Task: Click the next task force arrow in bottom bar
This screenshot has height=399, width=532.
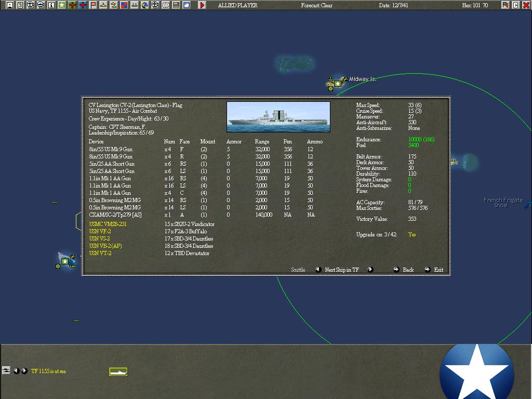Action: tap(24, 371)
